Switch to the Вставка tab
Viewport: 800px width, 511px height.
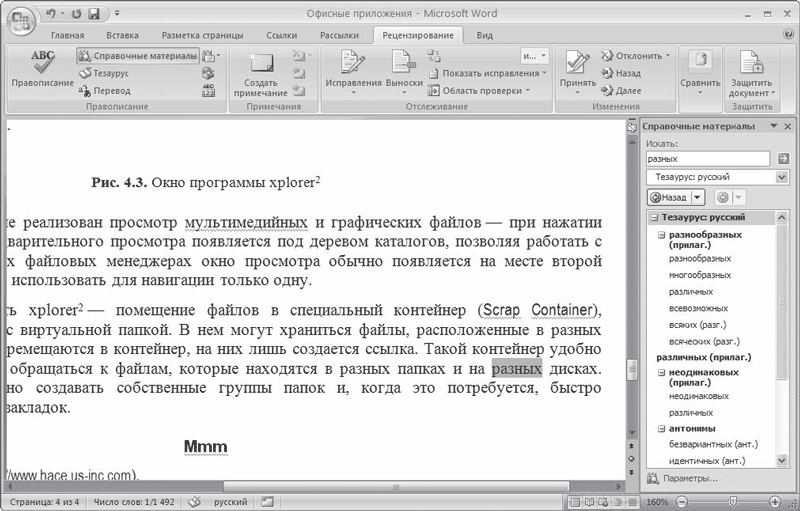click(x=122, y=35)
